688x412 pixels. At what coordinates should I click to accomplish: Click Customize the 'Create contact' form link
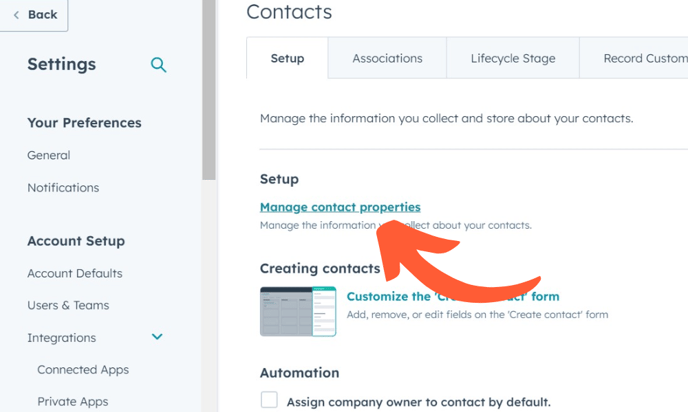pyautogui.click(x=453, y=296)
